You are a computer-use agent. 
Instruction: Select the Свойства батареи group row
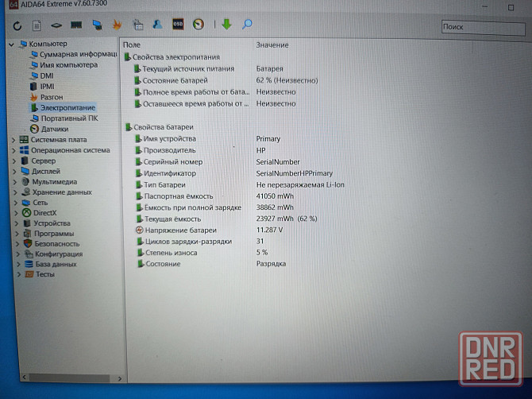[160, 127]
